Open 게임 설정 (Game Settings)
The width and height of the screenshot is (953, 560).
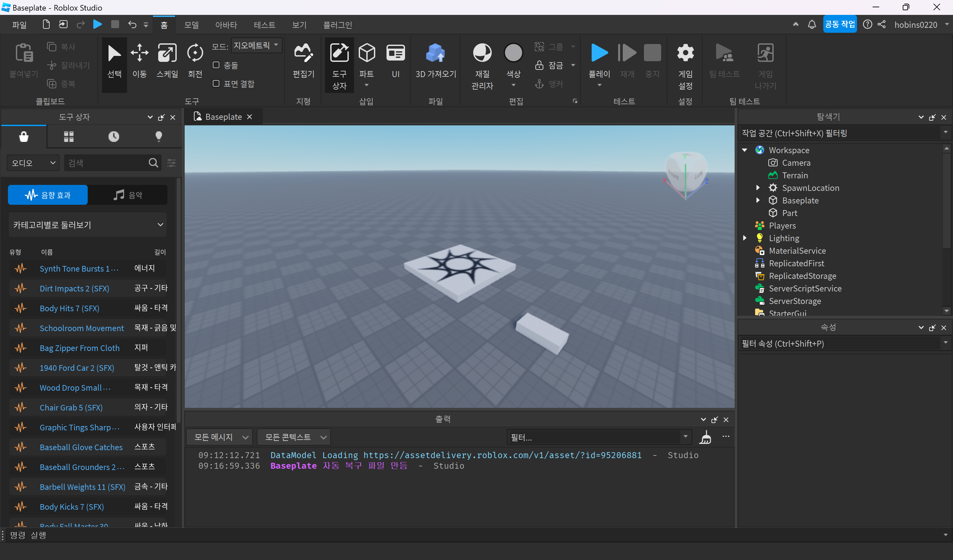click(685, 66)
